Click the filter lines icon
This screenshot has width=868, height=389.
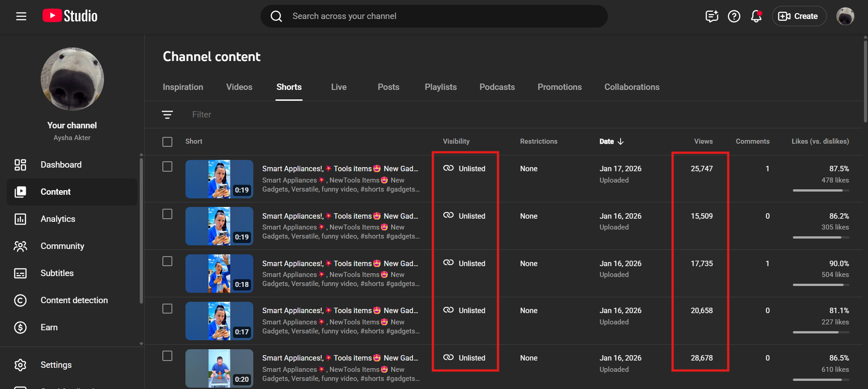click(167, 115)
